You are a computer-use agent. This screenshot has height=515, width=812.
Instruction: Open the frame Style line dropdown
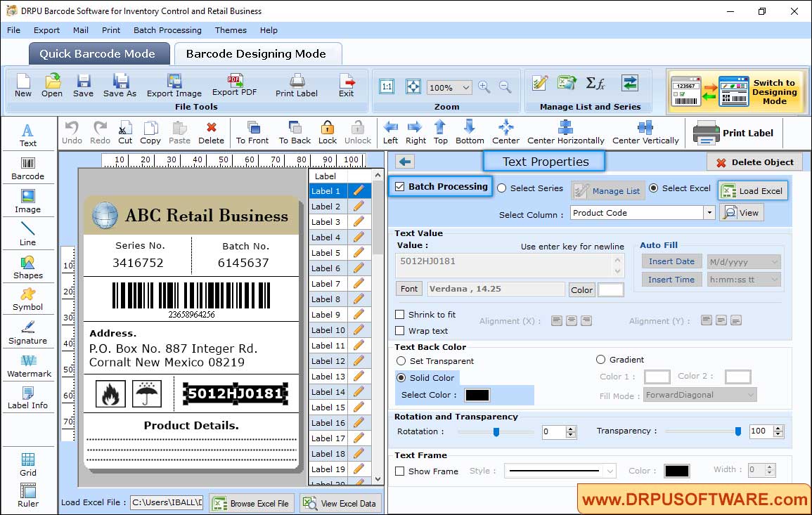click(610, 471)
